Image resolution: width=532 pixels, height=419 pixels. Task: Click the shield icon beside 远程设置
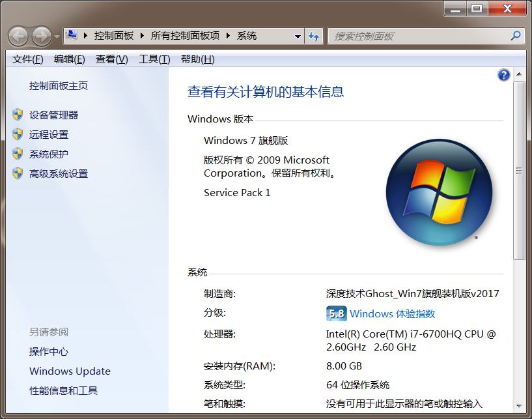pyautogui.click(x=18, y=134)
